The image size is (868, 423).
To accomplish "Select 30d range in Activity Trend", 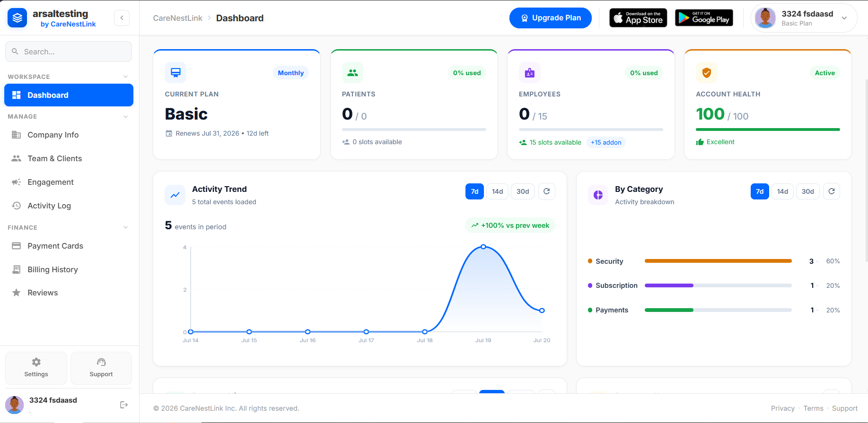I will pyautogui.click(x=523, y=191).
